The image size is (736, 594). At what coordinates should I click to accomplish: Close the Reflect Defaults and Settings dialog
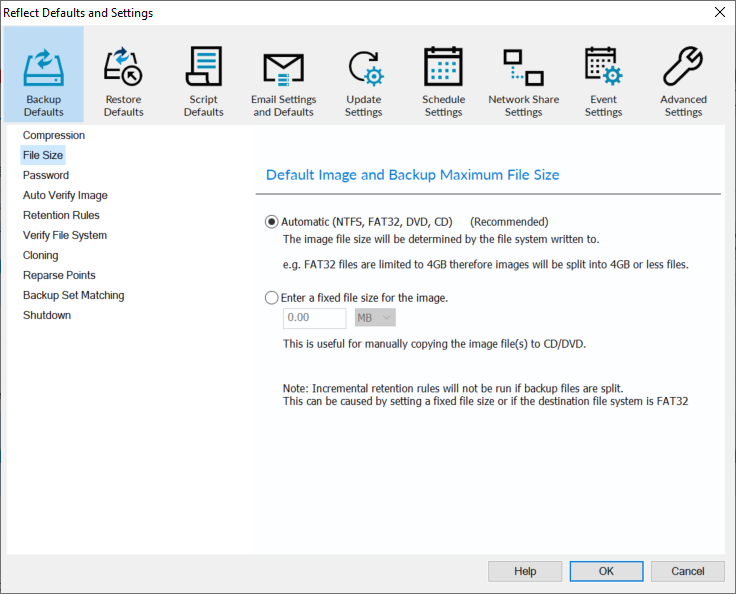(719, 12)
